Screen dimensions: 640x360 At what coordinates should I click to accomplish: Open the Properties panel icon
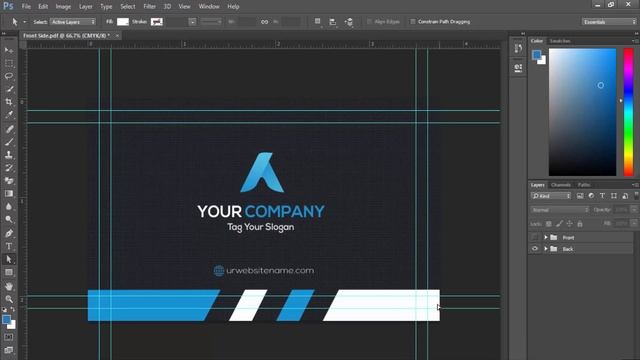coord(518,67)
